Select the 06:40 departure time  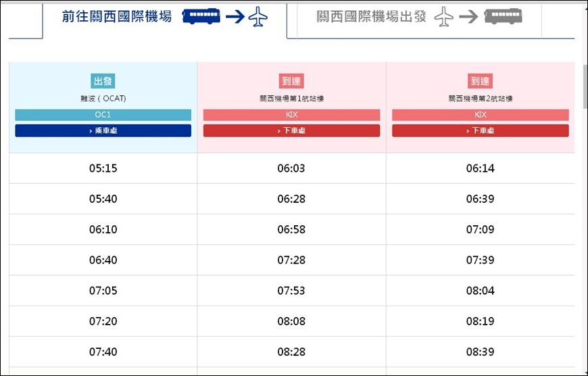point(103,260)
